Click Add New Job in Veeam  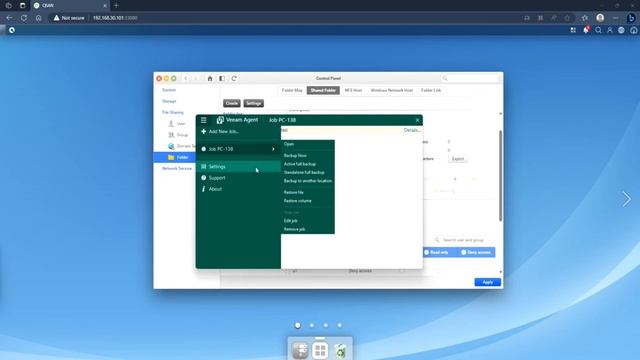coord(223,131)
